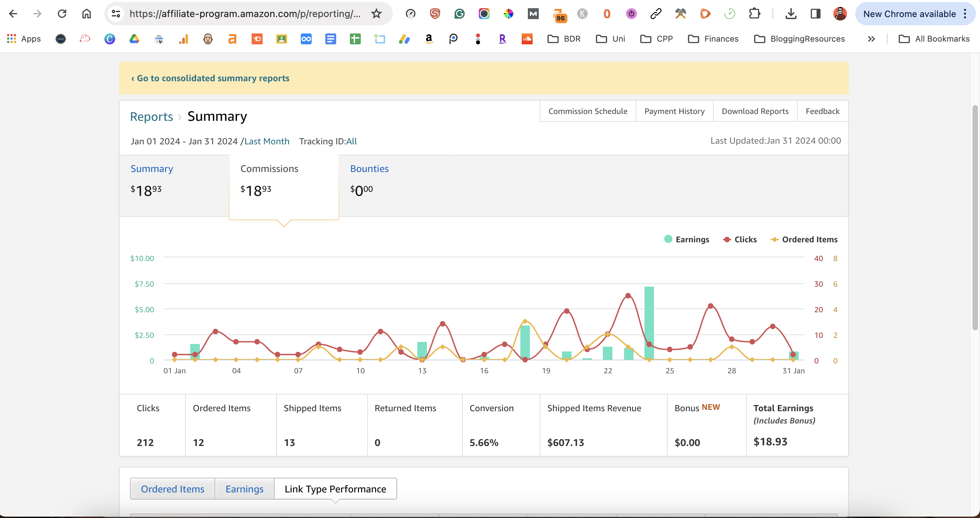Viewport: 980px width, 518px height.
Task: Open the Apps shortcut in bookmarks bar
Action: (x=24, y=39)
